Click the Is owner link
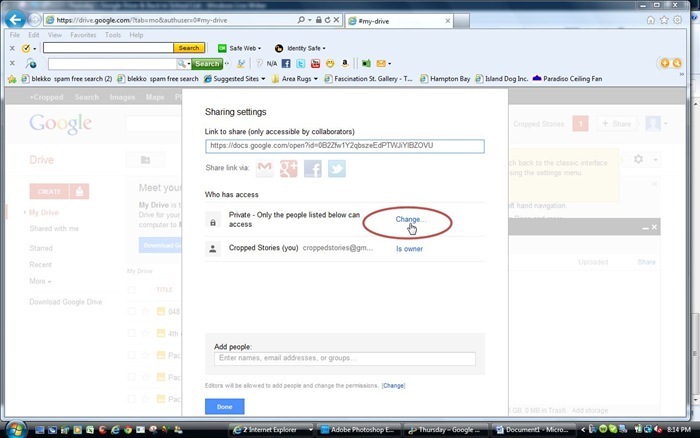This screenshot has width=700, height=438. (409, 249)
